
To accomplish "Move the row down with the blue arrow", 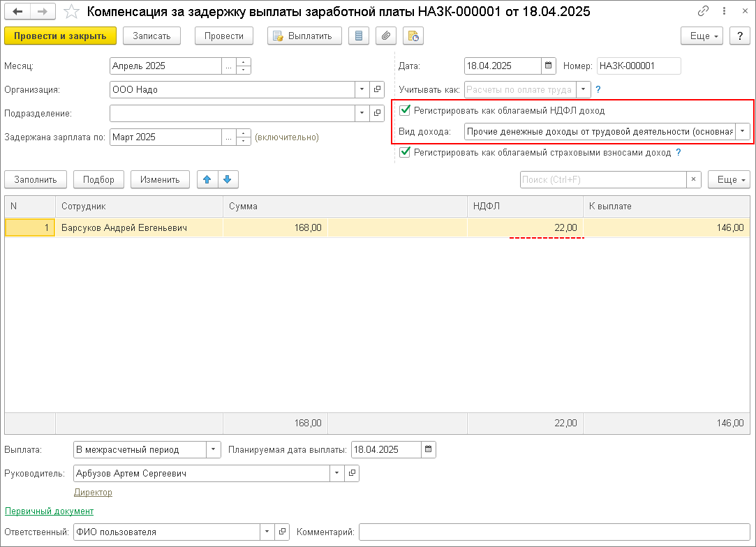I will click(228, 179).
